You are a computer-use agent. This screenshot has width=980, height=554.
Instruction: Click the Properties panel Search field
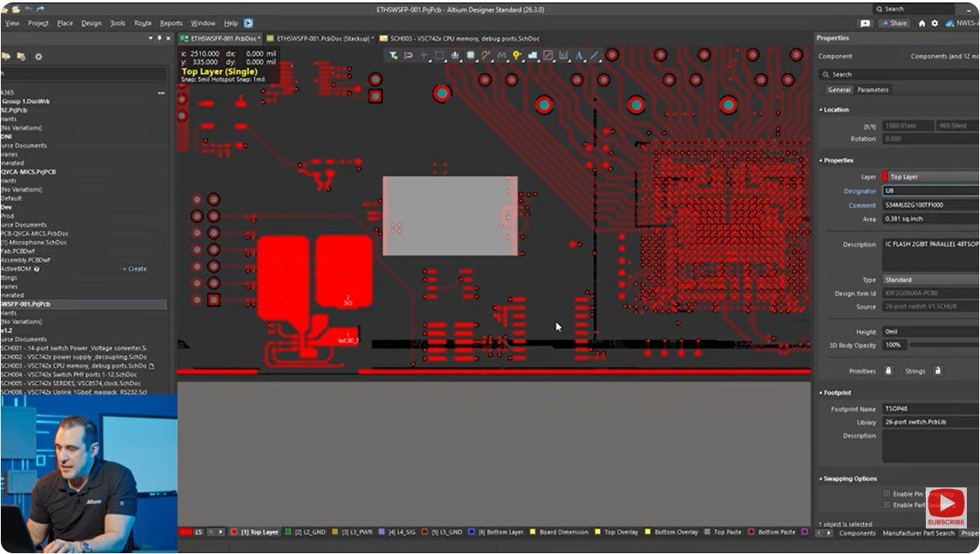coord(898,75)
